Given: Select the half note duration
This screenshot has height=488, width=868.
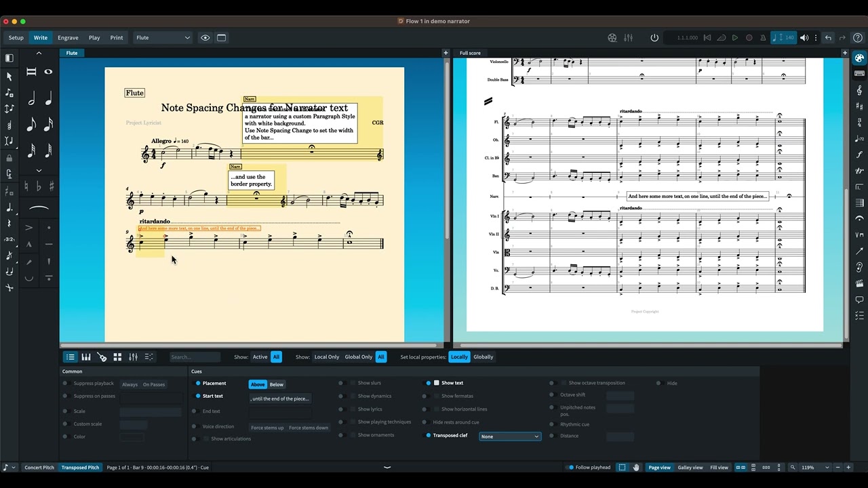Looking at the screenshot, I should pyautogui.click(x=31, y=99).
